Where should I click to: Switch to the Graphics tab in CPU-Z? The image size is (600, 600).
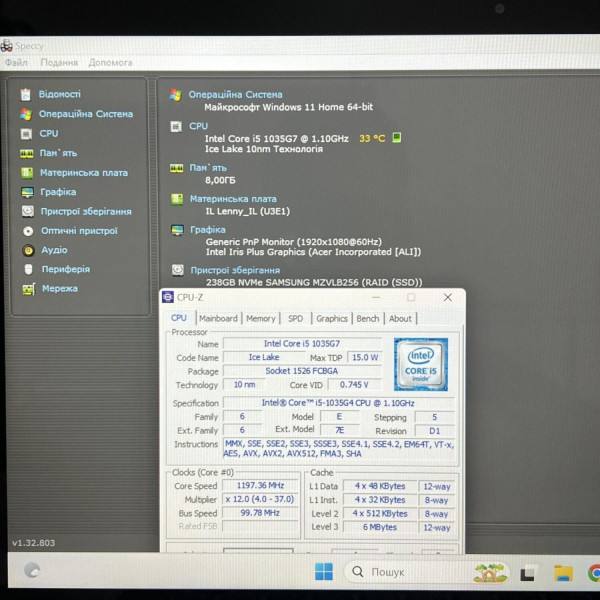coord(332,318)
